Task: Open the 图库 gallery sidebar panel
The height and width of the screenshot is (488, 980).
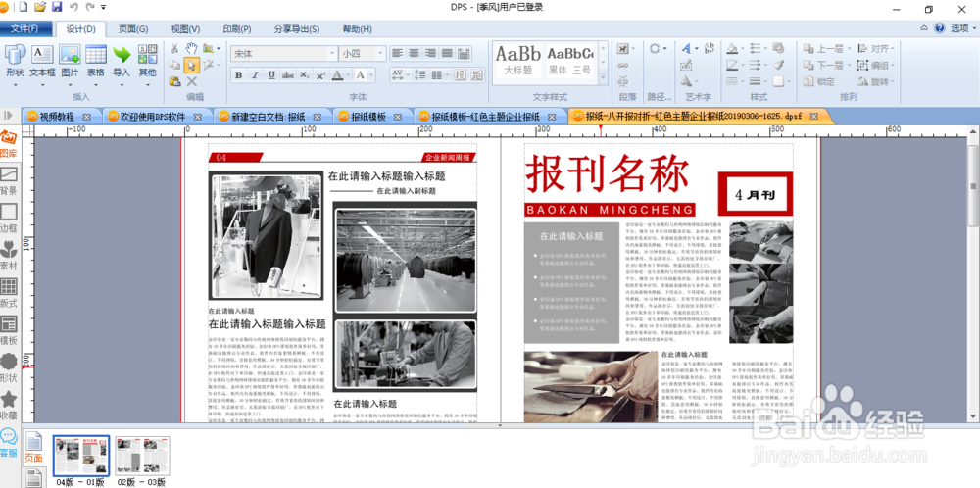Action: (8, 144)
